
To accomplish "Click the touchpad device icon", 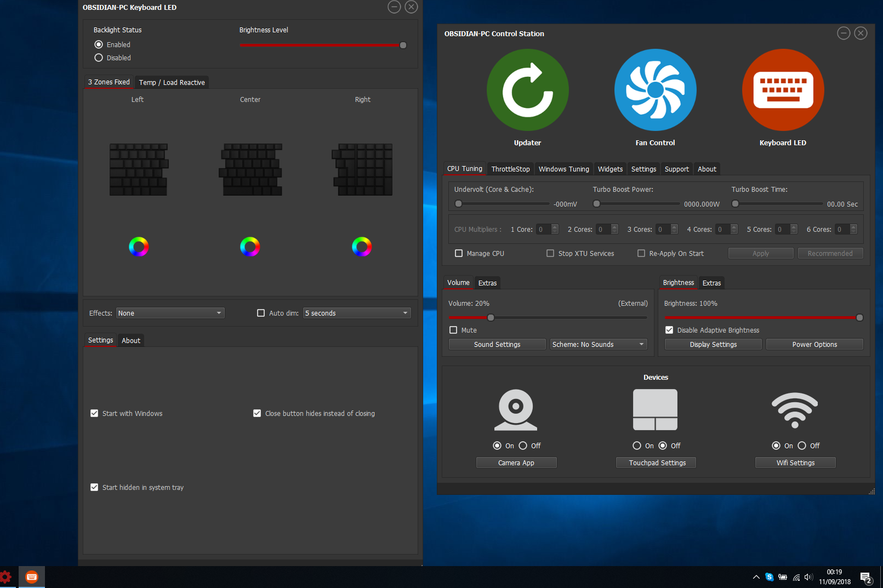I will pos(655,409).
